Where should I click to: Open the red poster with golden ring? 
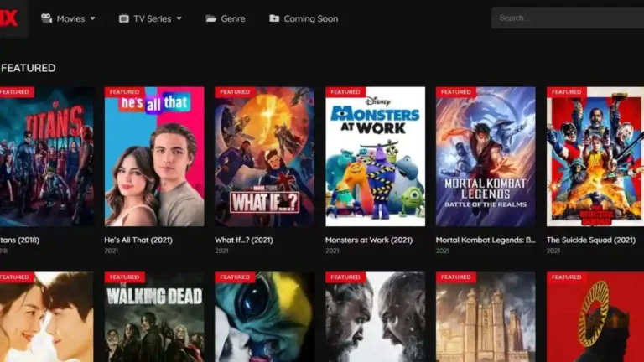[x=595, y=317]
